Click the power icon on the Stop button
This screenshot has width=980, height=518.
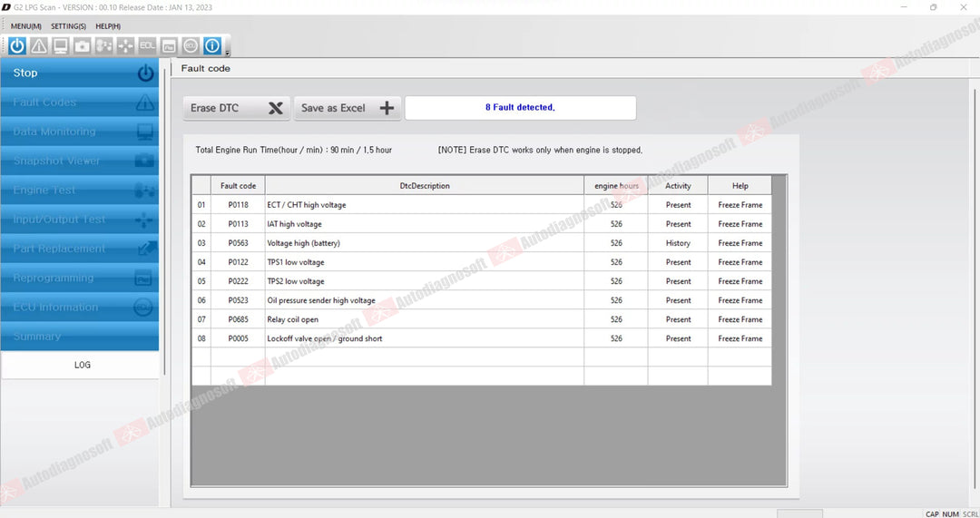pyautogui.click(x=145, y=73)
